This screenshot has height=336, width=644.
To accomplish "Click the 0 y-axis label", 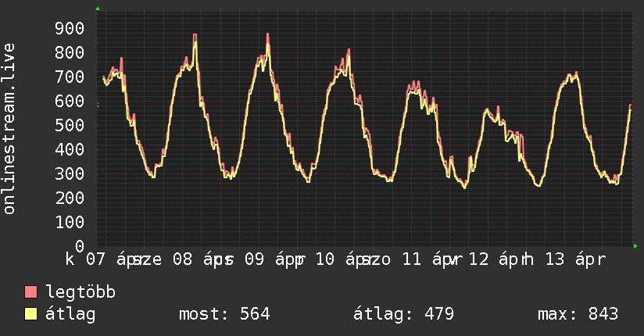I will (x=80, y=246).
